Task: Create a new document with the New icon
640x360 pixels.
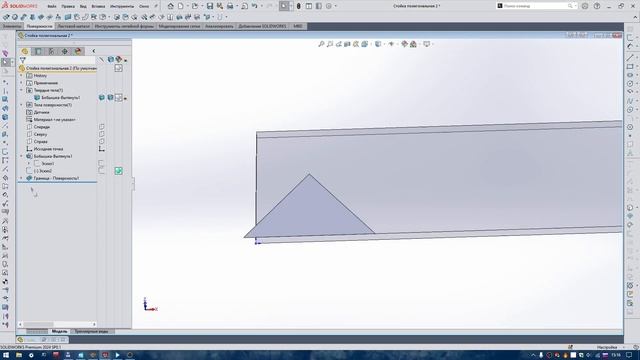Action: pyautogui.click(x=181, y=6)
